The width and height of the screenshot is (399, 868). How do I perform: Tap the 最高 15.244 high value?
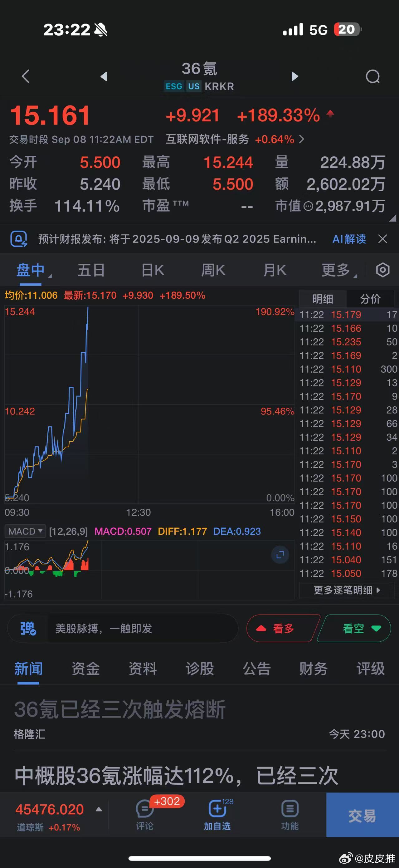(228, 162)
